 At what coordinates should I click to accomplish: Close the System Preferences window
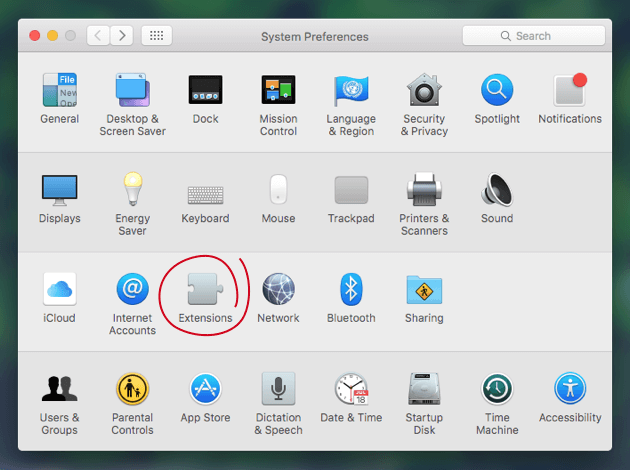[x=35, y=36]
